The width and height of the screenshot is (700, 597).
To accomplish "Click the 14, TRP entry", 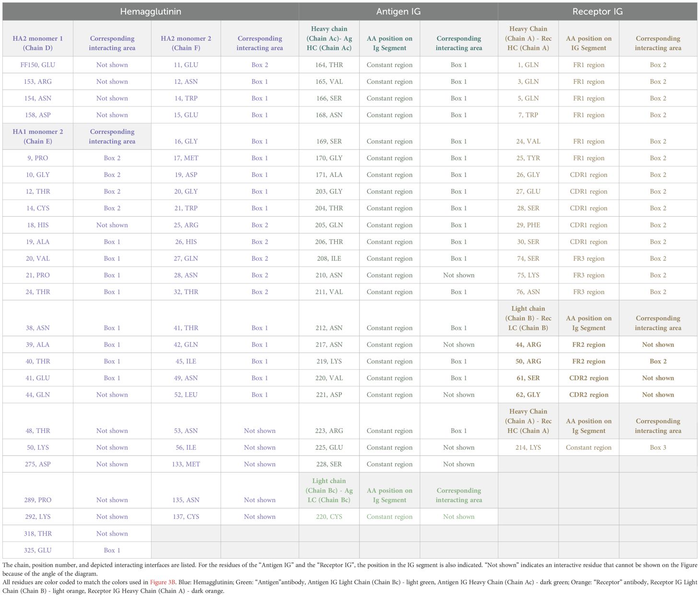I will pyautogui.click(x=186, y=98).
